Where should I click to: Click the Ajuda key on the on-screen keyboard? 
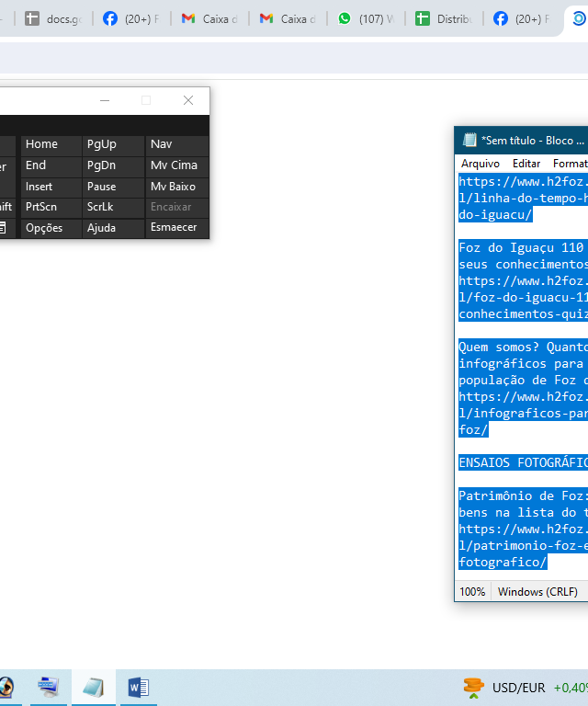[x=101, y=228]
